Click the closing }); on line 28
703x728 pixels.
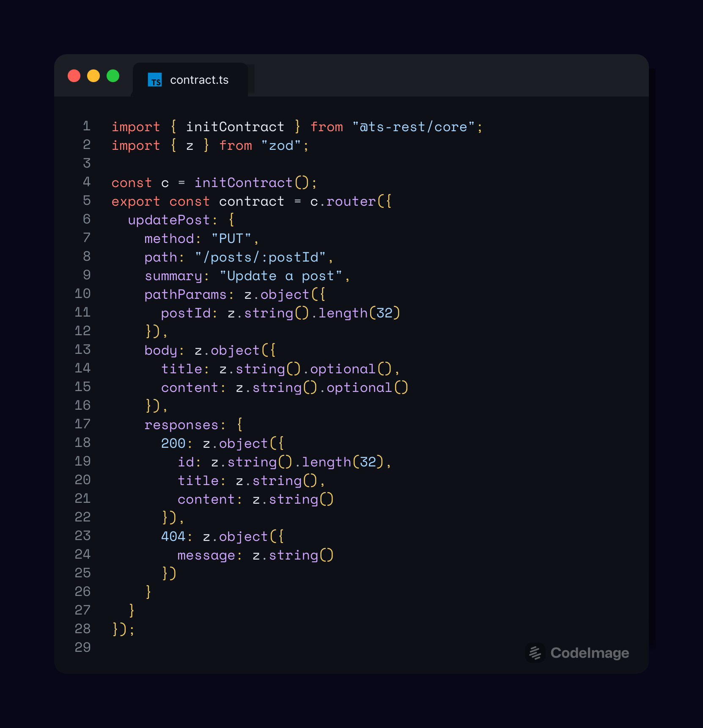point(123,630)
